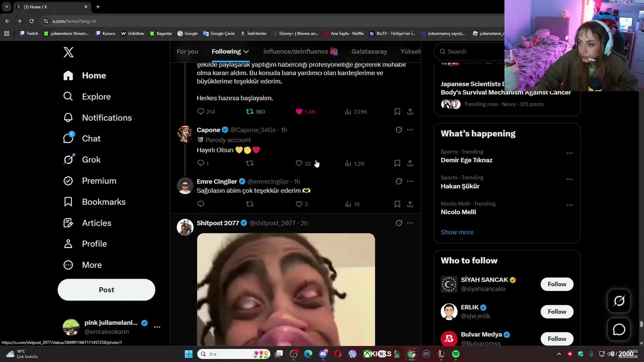Open a new browser tab
This screenshot has width=644, height=362.
(98, 7)
